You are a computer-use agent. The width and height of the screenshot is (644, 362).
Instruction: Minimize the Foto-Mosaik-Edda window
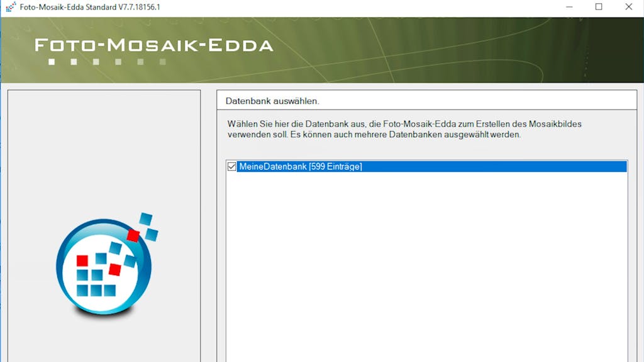[569, 7]
